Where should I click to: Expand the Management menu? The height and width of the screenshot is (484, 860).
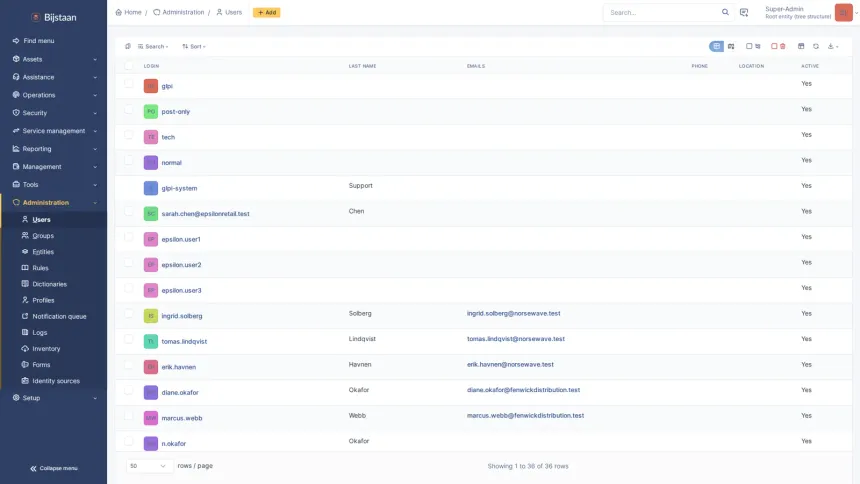[x=54, y=167]
